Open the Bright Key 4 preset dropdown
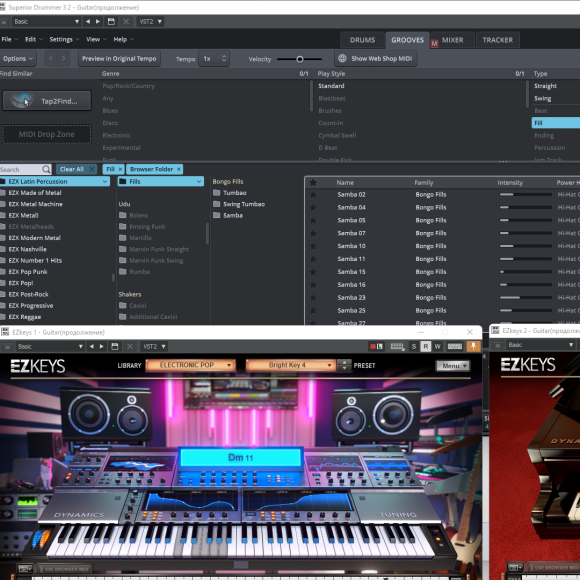This screenshot has width=580, height=580. pyautogui.click(x=291, y=365)
